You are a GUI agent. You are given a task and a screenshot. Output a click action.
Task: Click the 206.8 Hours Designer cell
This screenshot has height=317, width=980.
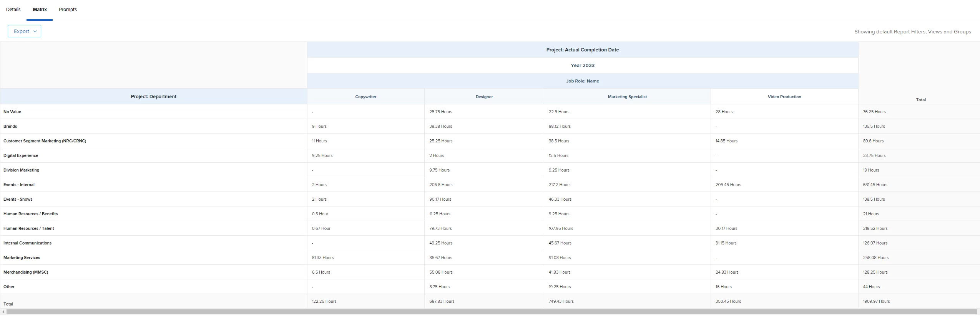(x=484, y=185)
